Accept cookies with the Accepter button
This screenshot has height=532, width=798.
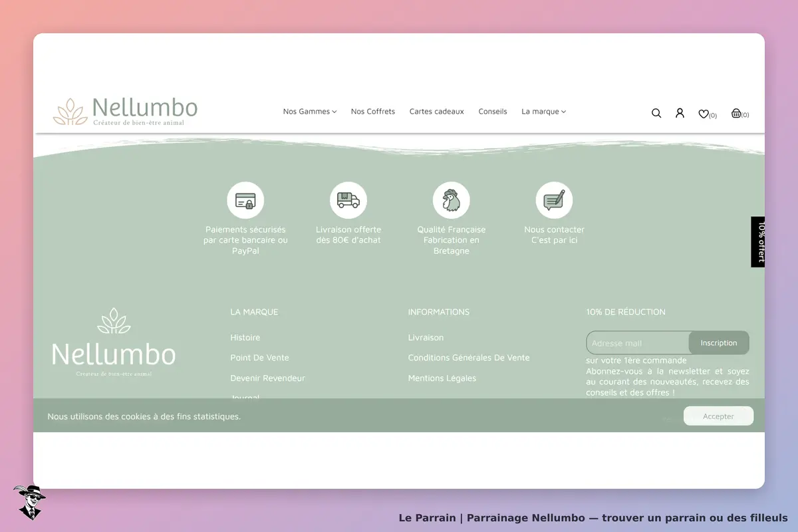pyautogui.click(x=719, y=416)
